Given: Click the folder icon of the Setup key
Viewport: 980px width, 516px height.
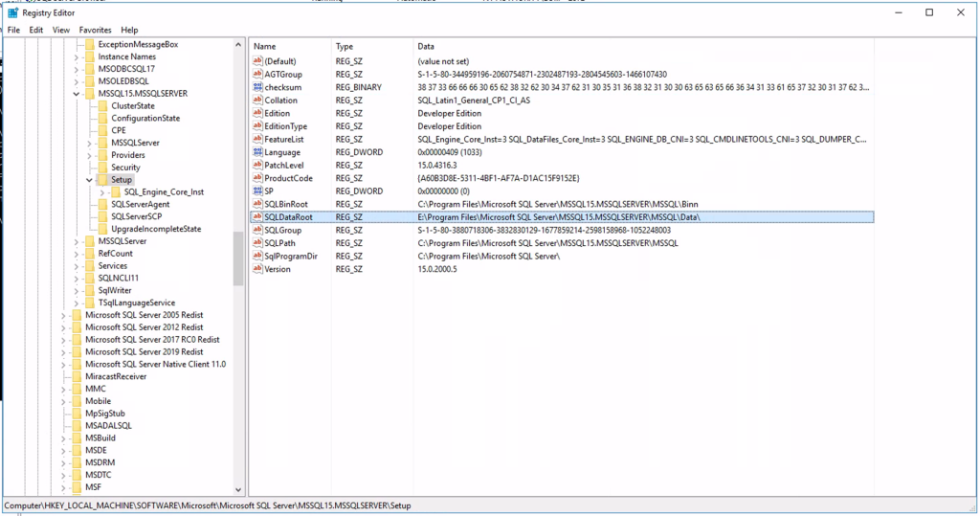Looking at the screenshot, I should (x=102, y=180).
